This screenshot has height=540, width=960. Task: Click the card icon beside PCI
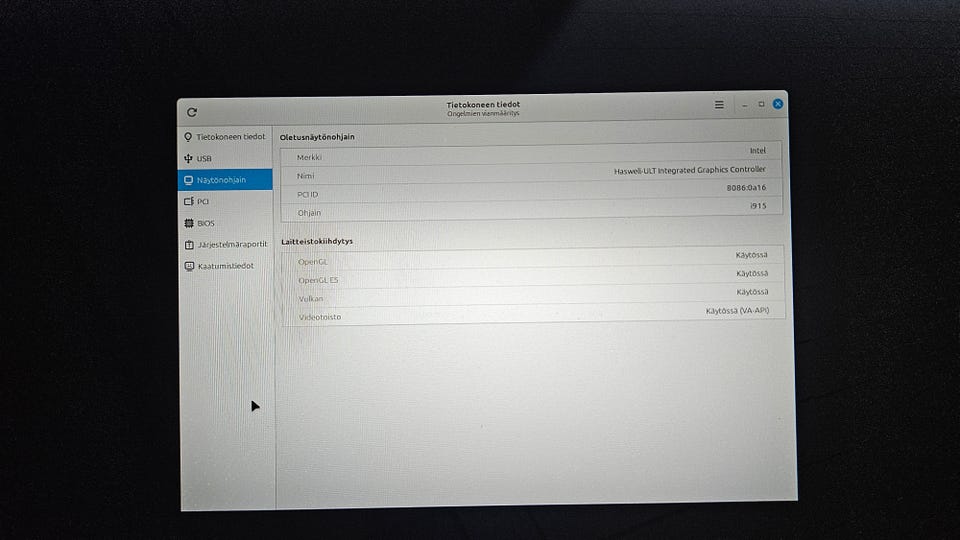tap(189, 201)
